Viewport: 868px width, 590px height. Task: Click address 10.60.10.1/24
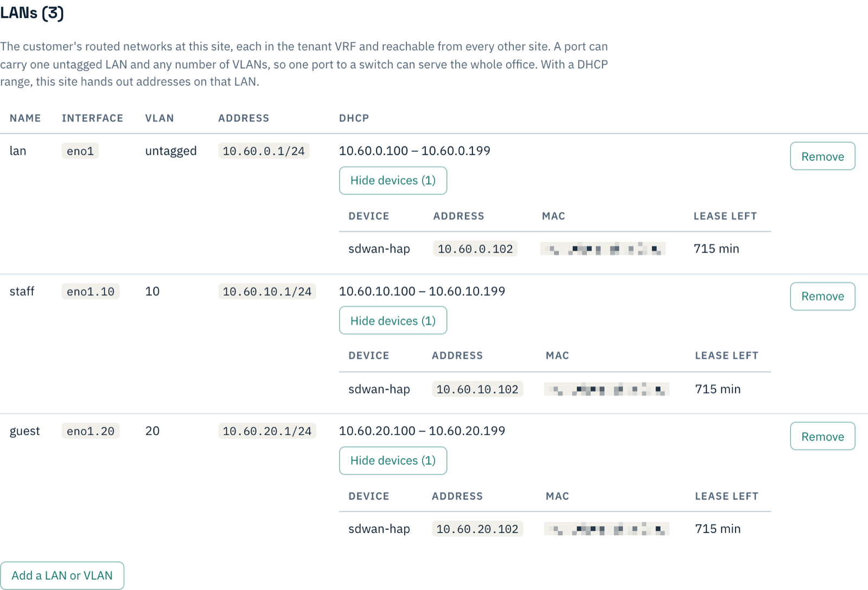click(267, 291)
